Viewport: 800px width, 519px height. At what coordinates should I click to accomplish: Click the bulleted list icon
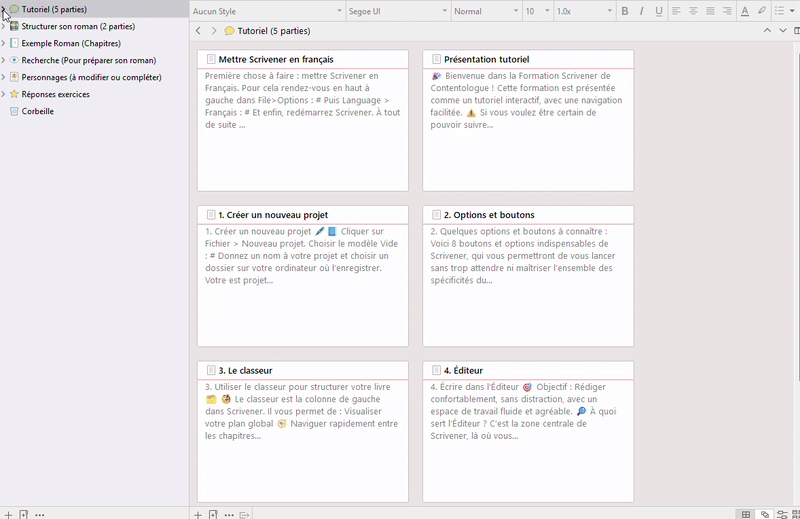click(x=779, y=11)
